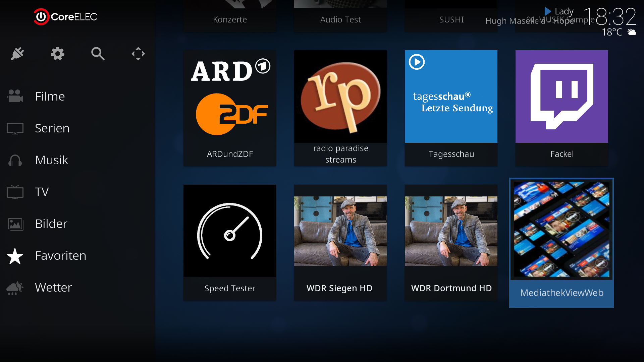Viewport: 644px width, 362px height.
Task: Open the Wetter menu entry
Action: pyautogui.click(x=77, y=287)
